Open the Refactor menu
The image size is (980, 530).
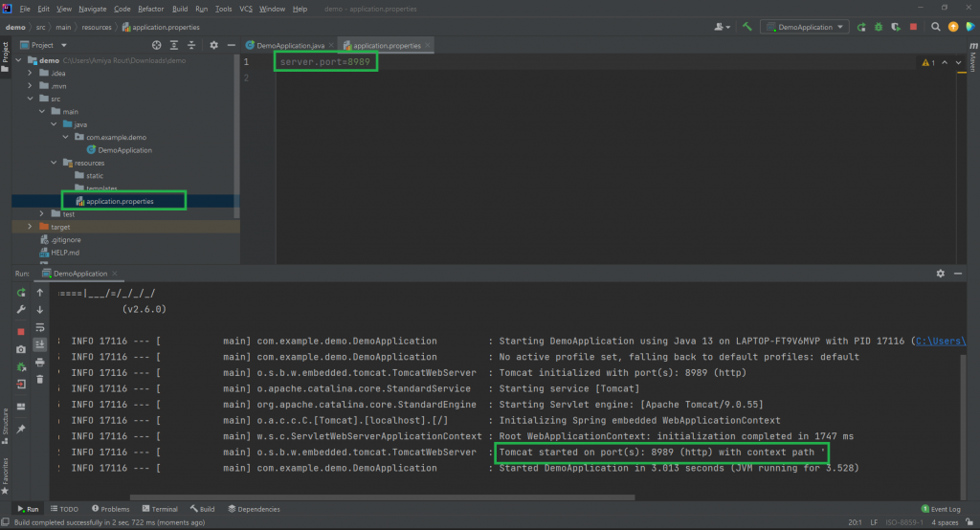(150, 9)
